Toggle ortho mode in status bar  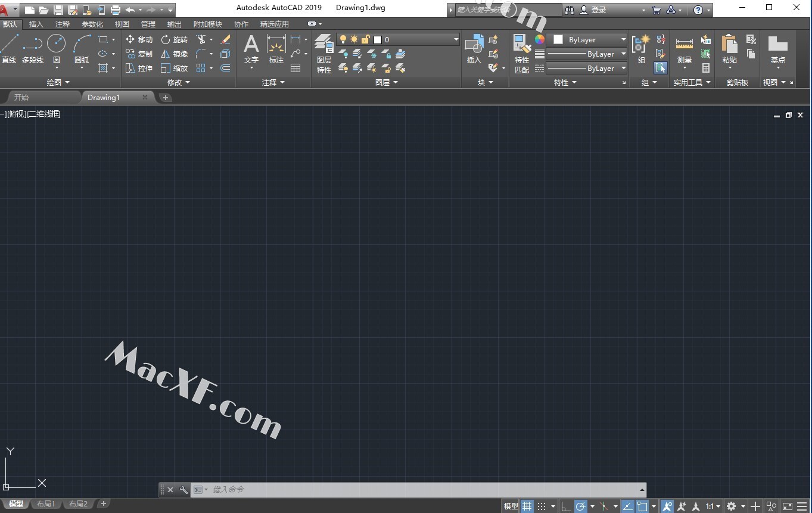[566, 506]
